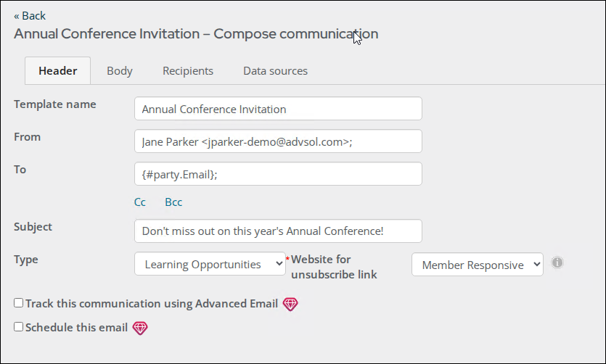The width and height of the screenshot is (606, 364).
Task: Click the Template name input field
Action: pyautogui.click(x=278, y=109)
